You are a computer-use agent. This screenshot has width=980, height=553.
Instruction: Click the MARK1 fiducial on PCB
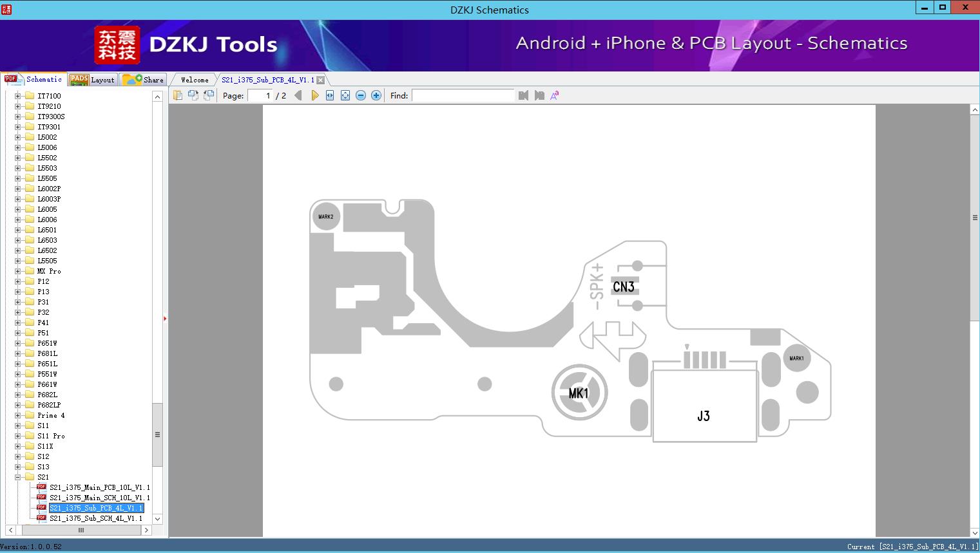[x=796, y=359]
